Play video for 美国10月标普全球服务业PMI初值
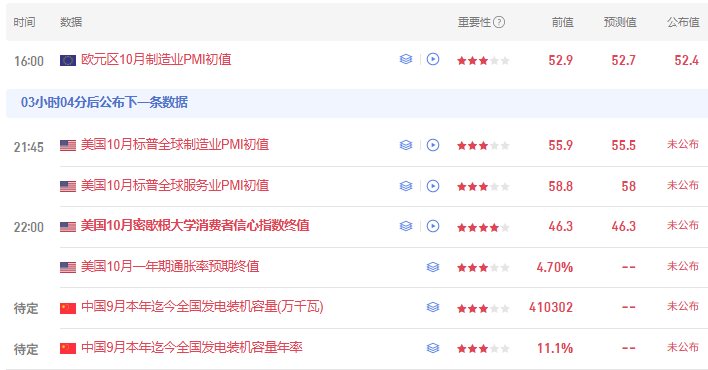This screenshot has height=370, width=708. click(x=433, y=186)
